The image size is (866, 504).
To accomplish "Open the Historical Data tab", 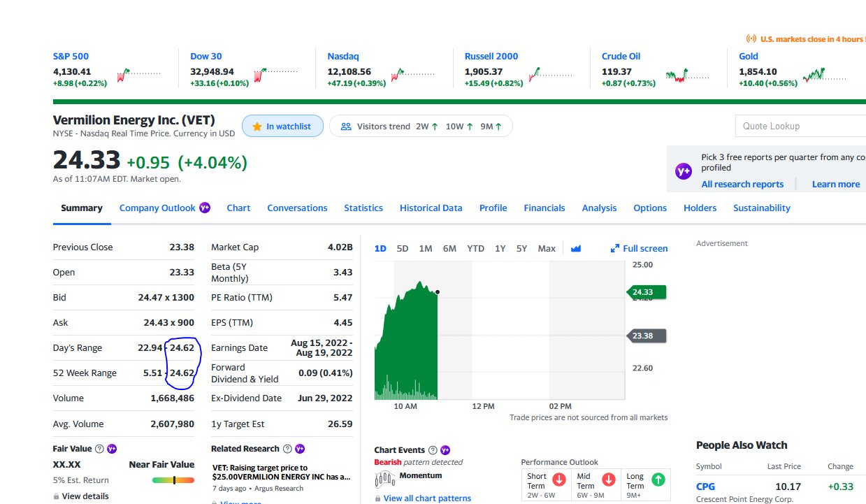I will 431,208.
